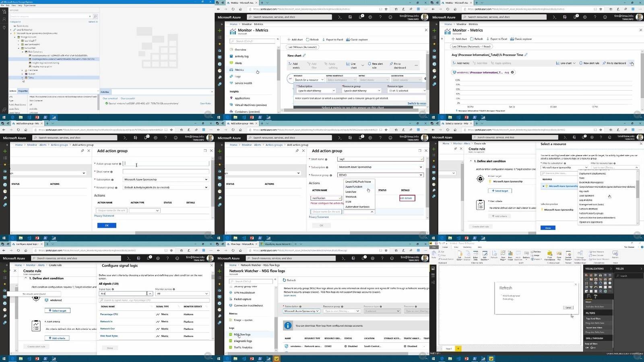Remove windemo2 Processor Information metric pill
644x362 pixels.
[512, 72]
